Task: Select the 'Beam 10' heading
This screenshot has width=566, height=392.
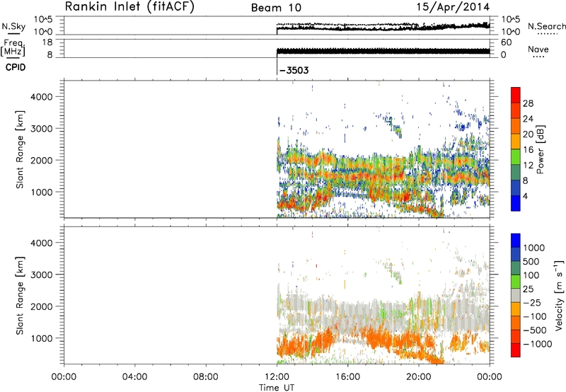Action: pos(276,8)
